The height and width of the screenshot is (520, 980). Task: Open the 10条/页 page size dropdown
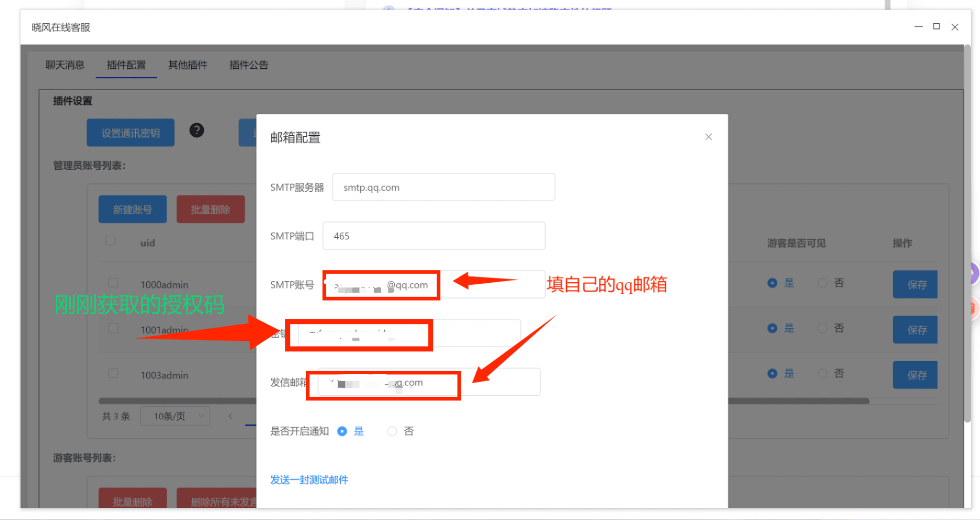click(x=175, y=416)
